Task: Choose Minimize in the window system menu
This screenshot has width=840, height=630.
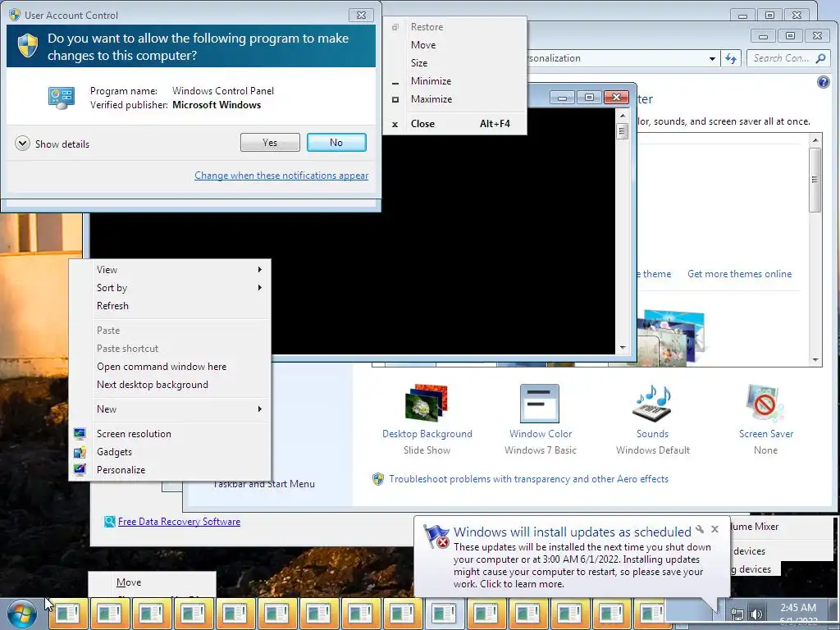Action: pos(431,81)
